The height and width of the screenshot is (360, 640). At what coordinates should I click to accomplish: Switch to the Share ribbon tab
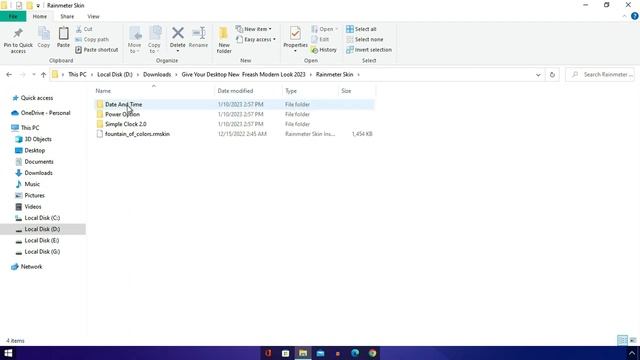click(67, 17)
